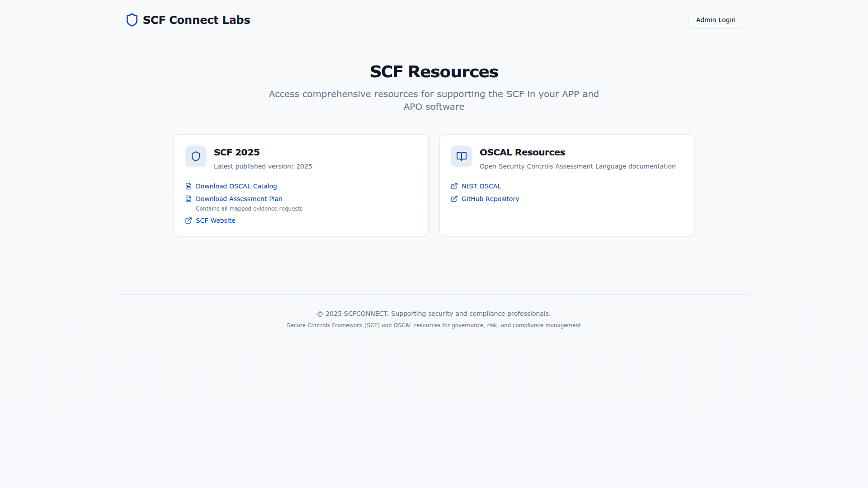Click document icon beside Download Assessment Plan

189,199
